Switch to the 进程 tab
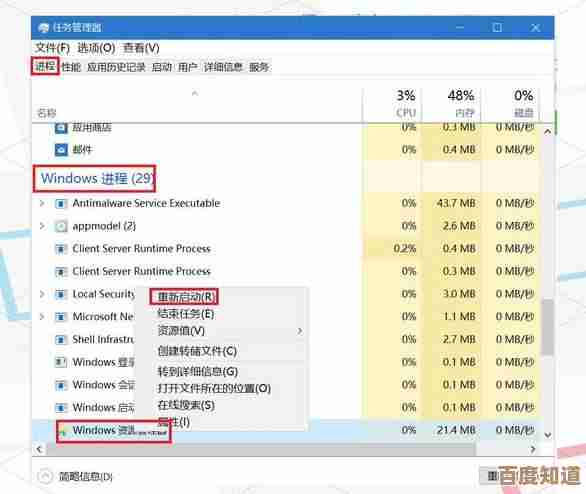The width and height of the screenshot is (586, 494). point(45,67)
